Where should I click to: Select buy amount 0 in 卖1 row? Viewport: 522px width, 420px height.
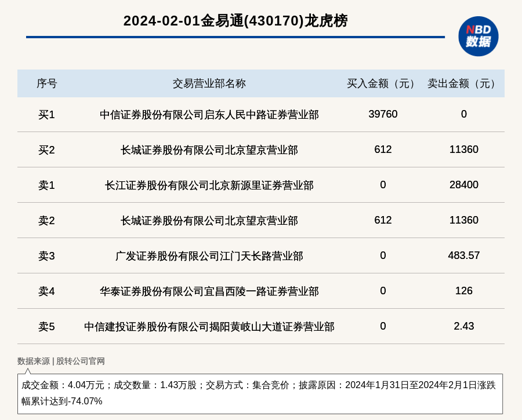(x=383, y=185)
